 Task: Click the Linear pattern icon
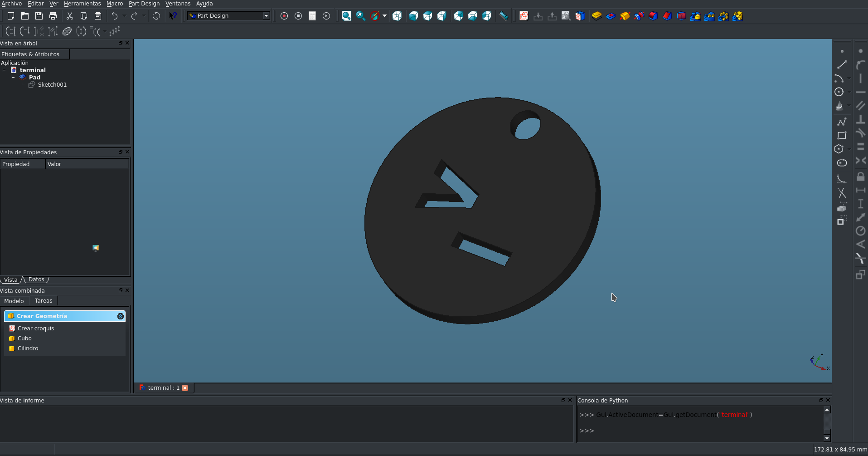tap(709, 16)
